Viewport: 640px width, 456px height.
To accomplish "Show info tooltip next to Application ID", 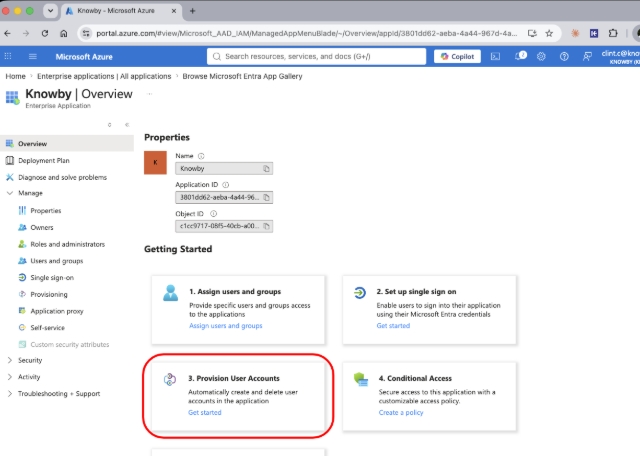I will coord(226,185).
